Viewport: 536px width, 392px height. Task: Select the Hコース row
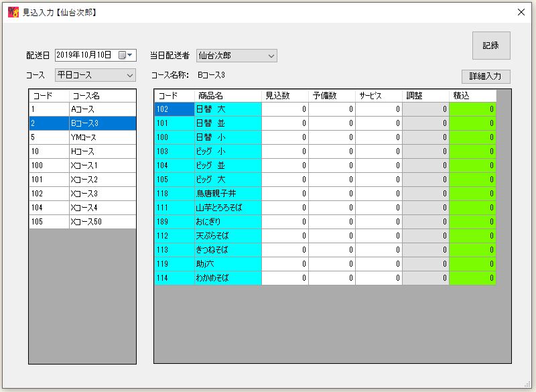[x=102, y=151]
